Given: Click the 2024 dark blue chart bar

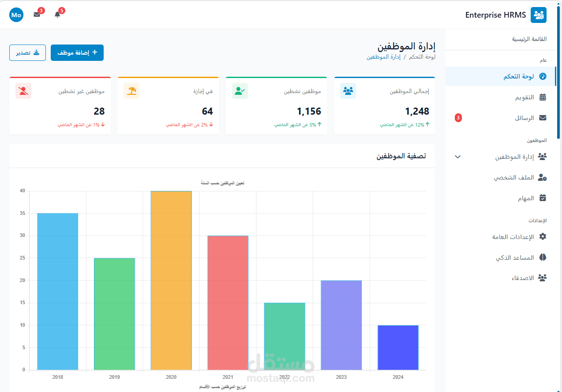Looking at the screenshot, I should [x=398, y=347].
